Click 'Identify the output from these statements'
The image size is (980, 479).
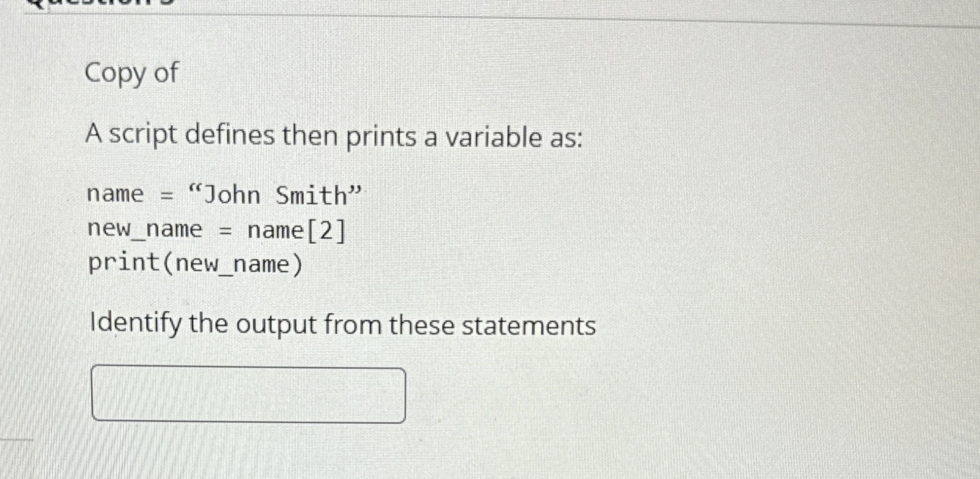340,325
